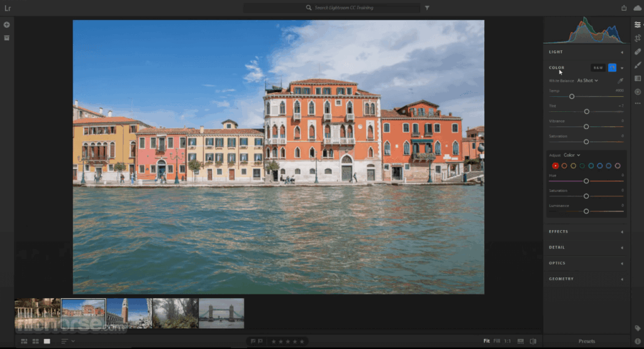This screenshot has height=349, width=644.
Task: Set zoom to Fit
Action: pos(486,341)
